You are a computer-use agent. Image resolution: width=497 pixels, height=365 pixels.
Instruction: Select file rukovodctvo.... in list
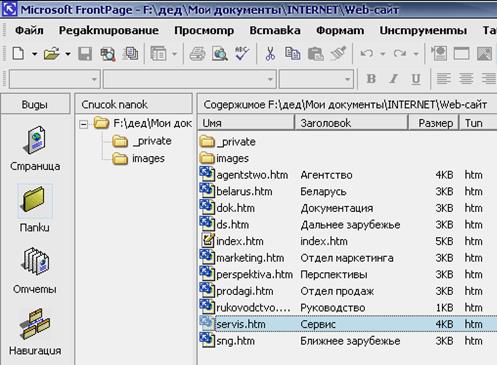pyautogui.click(x=245, y=308)
